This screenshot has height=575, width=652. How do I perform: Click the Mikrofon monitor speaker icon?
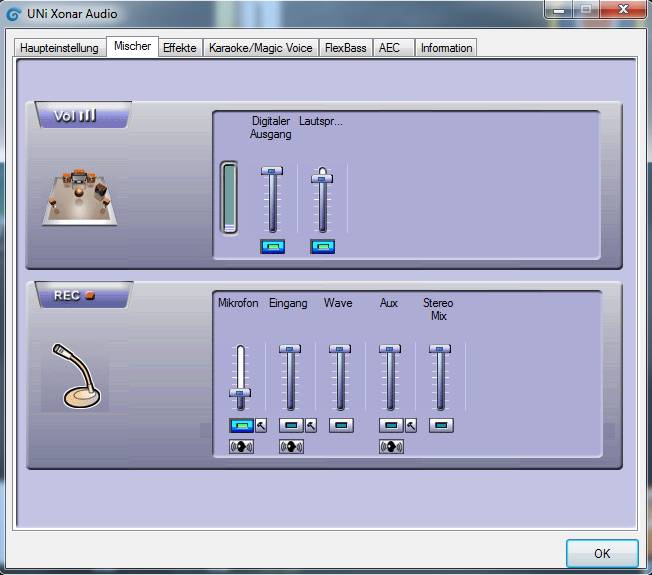(242, 447)
